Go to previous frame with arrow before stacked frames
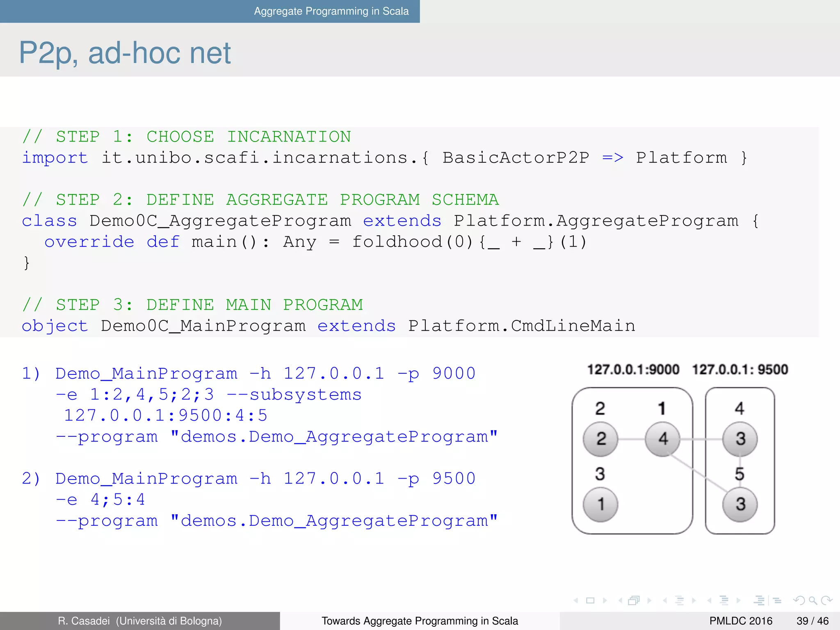Screen dimensions: 840x630 coord(620,600)
